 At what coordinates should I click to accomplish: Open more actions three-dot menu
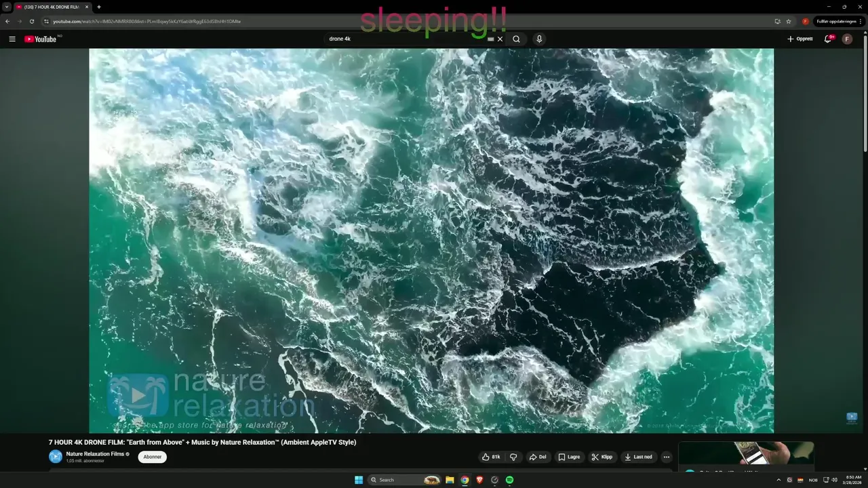point(667,457)
